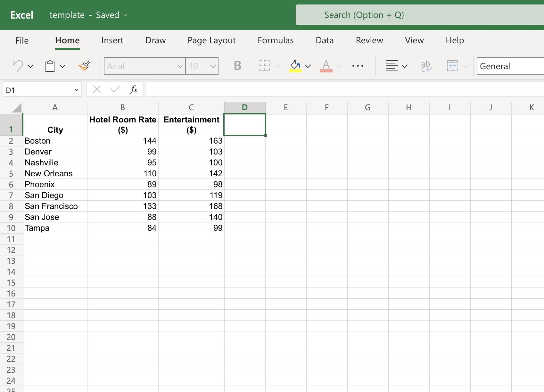Click the text alignment icon
The width and height of the screenshot is (544, 392).
point(392,66)
